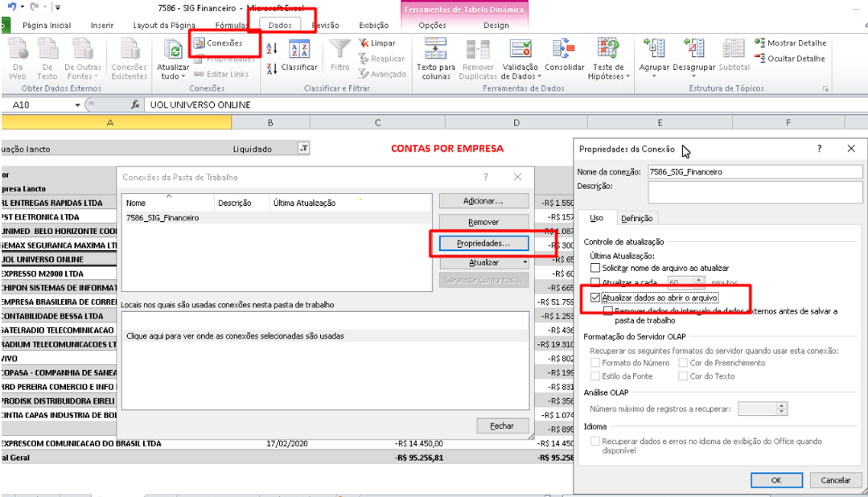
Task: Sort by the Nome column header
Action: click(x=168, y=203)
